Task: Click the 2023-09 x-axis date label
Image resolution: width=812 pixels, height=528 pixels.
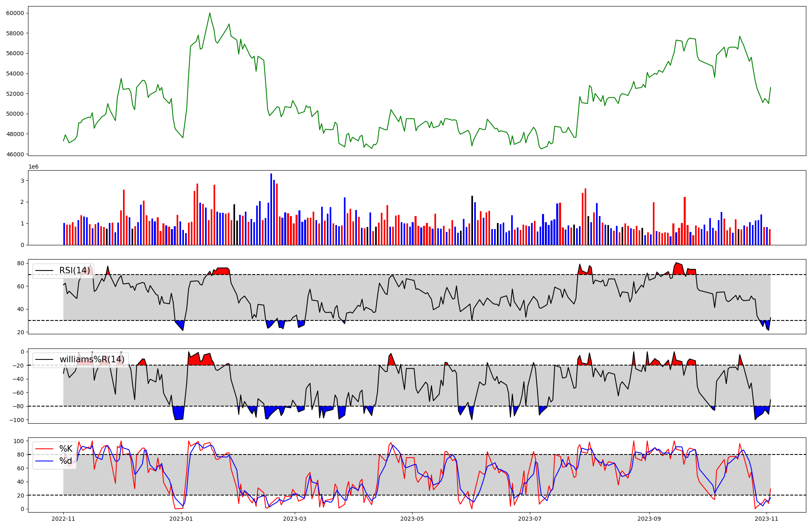Action: point(649,519)
